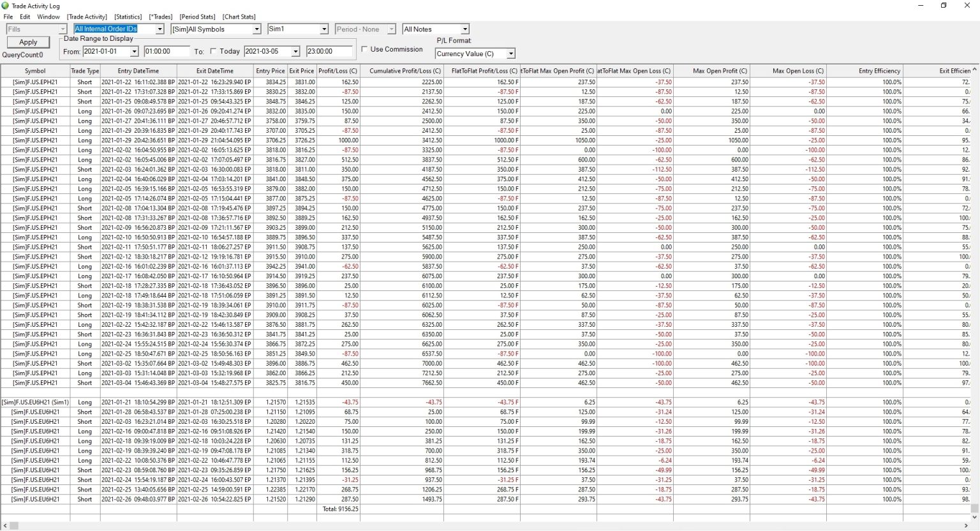Open the All Internal Order IDs dropdown
Viewport: 980px width, 531px height.
[x=158, y=29]
